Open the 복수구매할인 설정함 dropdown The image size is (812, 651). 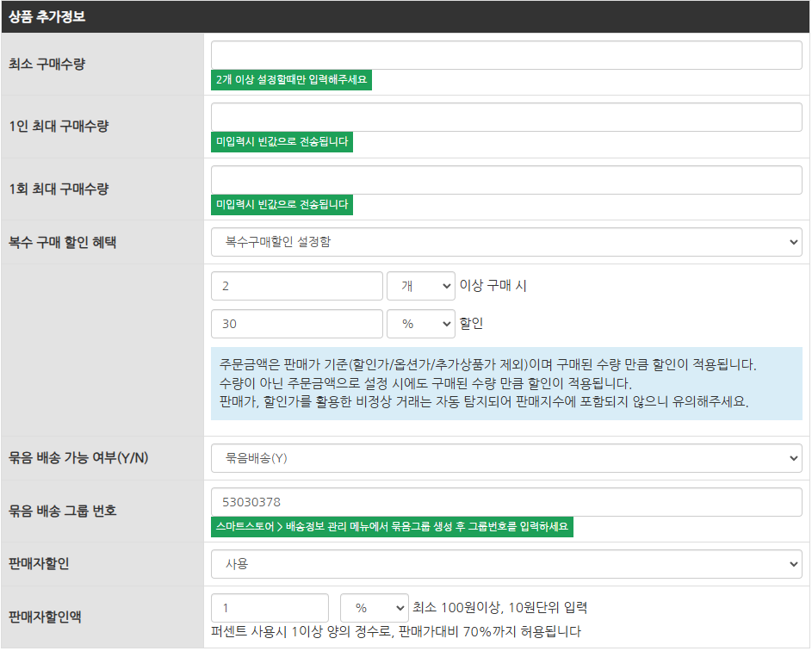(x=506, y=243)
